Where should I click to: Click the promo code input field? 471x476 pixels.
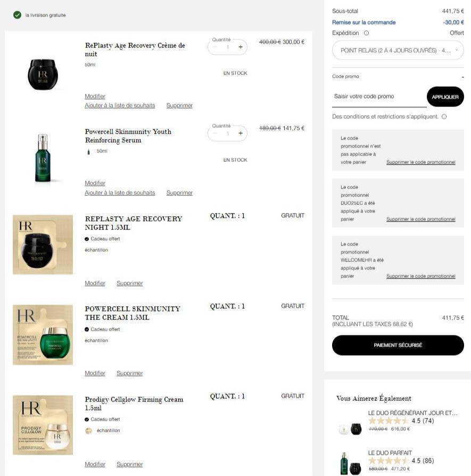[x=379, y=97]
